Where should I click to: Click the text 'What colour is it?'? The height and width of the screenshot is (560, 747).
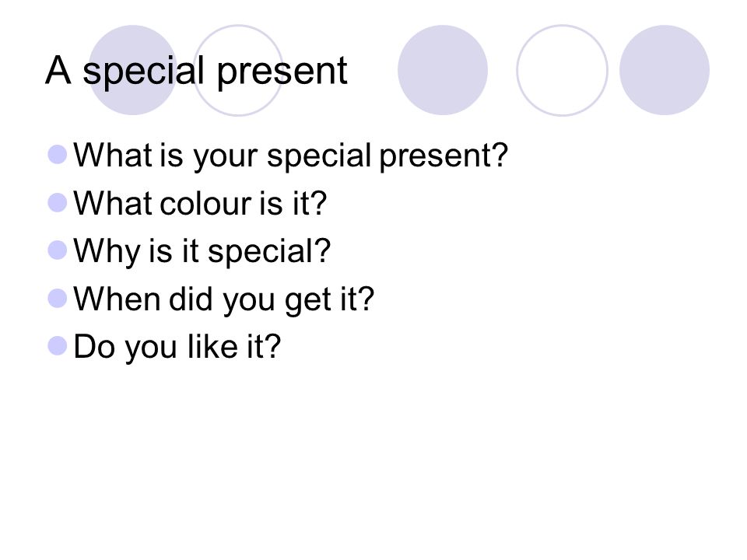(200, 203)
